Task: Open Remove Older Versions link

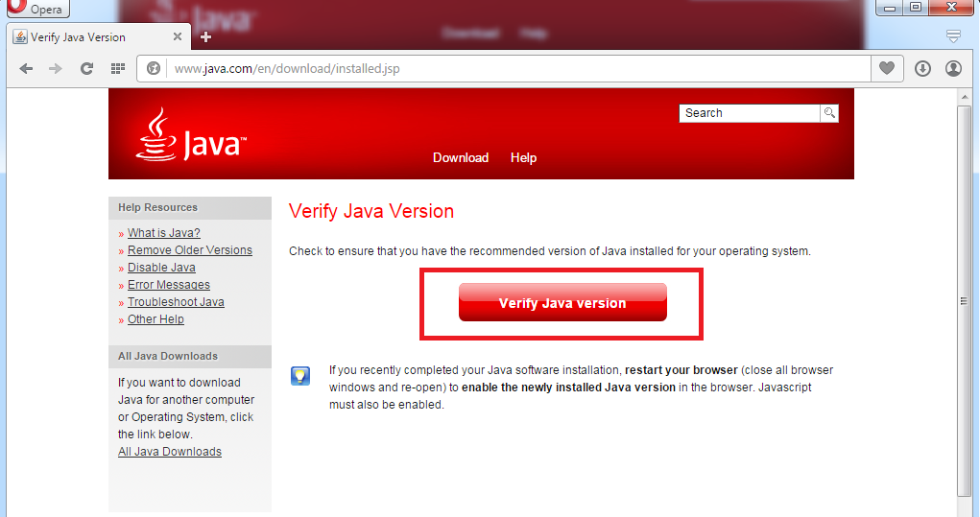Action: [x=190, y=250]
